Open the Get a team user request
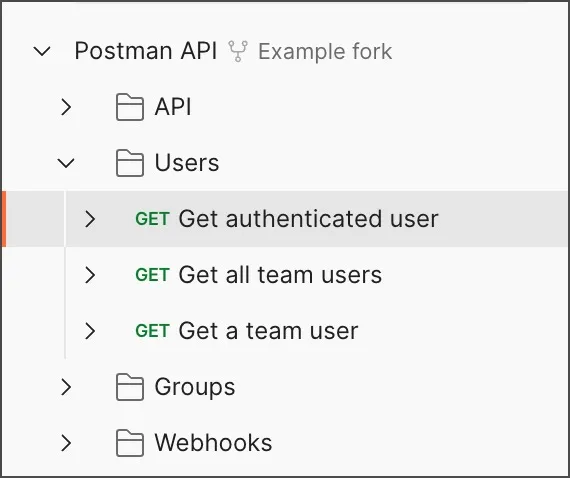The height and width of the screenshot is (478, 570). point(268,331)
